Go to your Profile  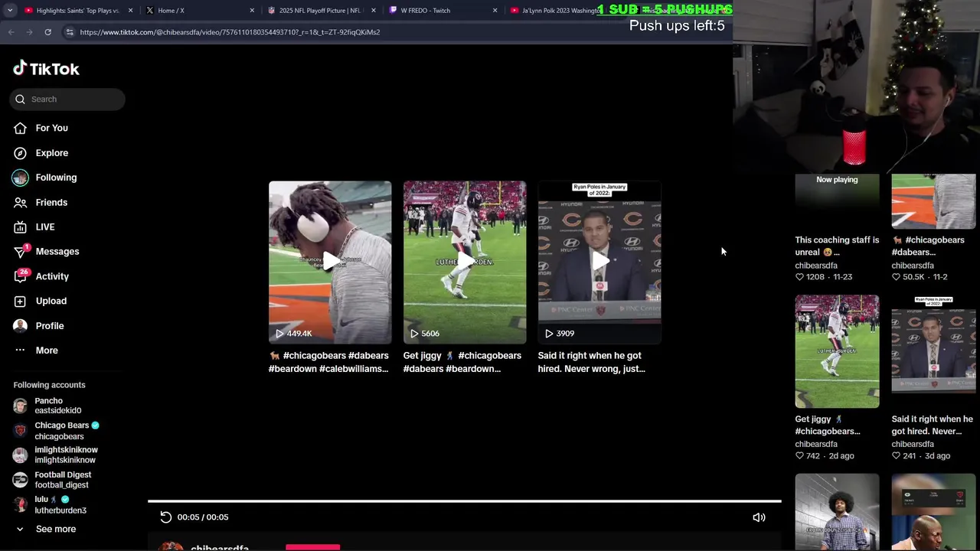(50, 325)
